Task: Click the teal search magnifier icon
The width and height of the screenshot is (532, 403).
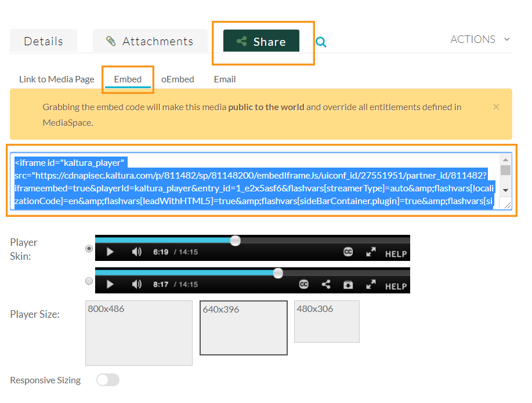Action: [x=321, y=42]
